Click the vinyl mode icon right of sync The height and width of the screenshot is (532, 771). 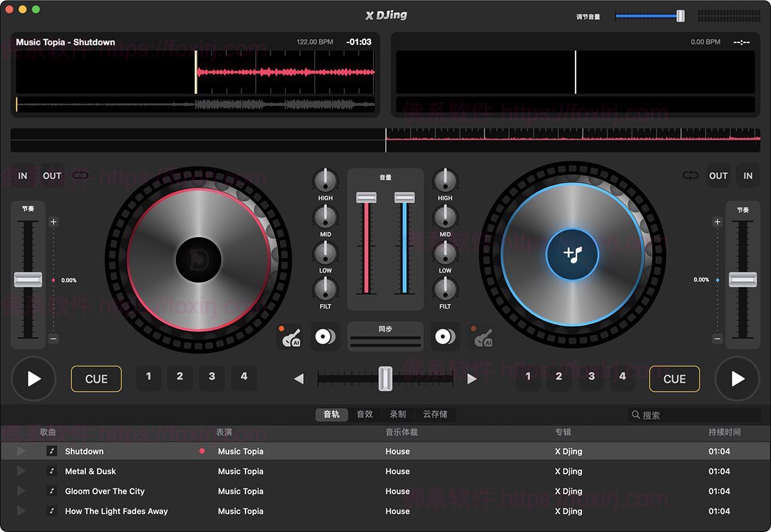[445, 336]
